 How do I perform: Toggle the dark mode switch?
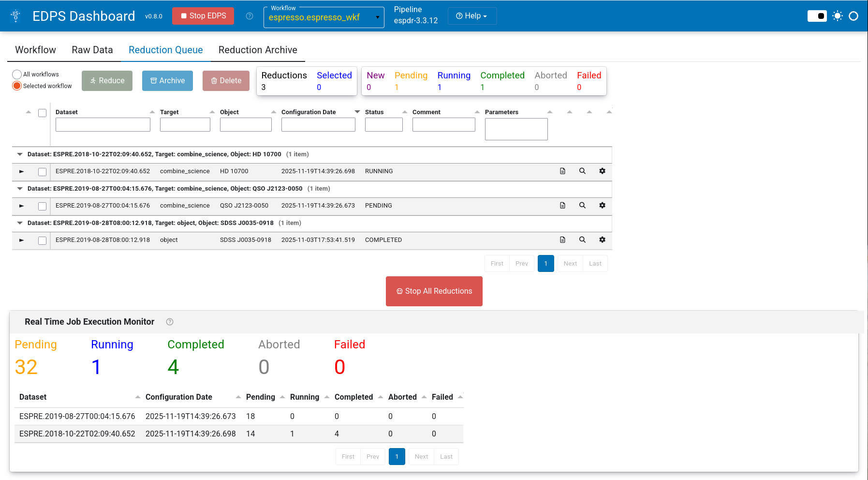pos(817,16)
